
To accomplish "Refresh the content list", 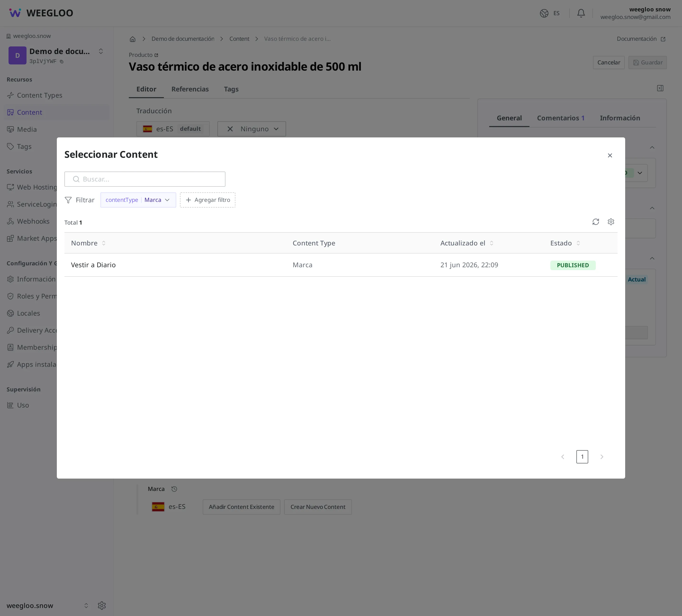I will [x=596, y=222].
